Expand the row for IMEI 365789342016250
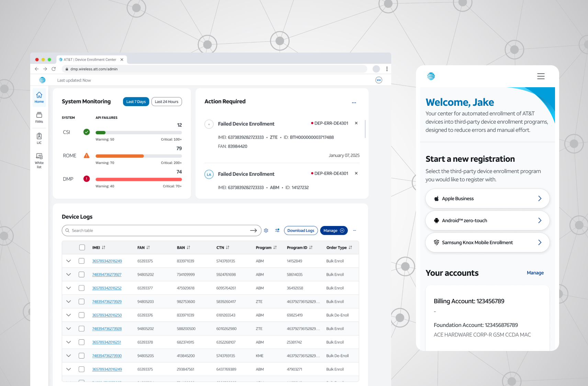The image size is (588, 386). point(69,315)
